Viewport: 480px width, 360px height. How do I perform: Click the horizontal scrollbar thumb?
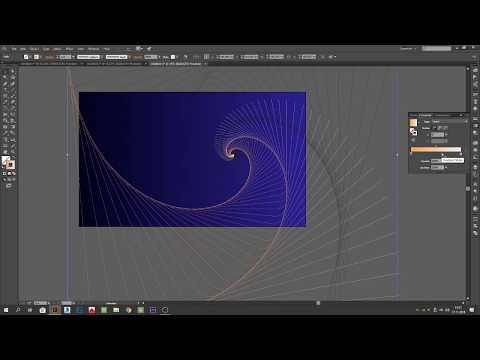(x=318, y=303)
